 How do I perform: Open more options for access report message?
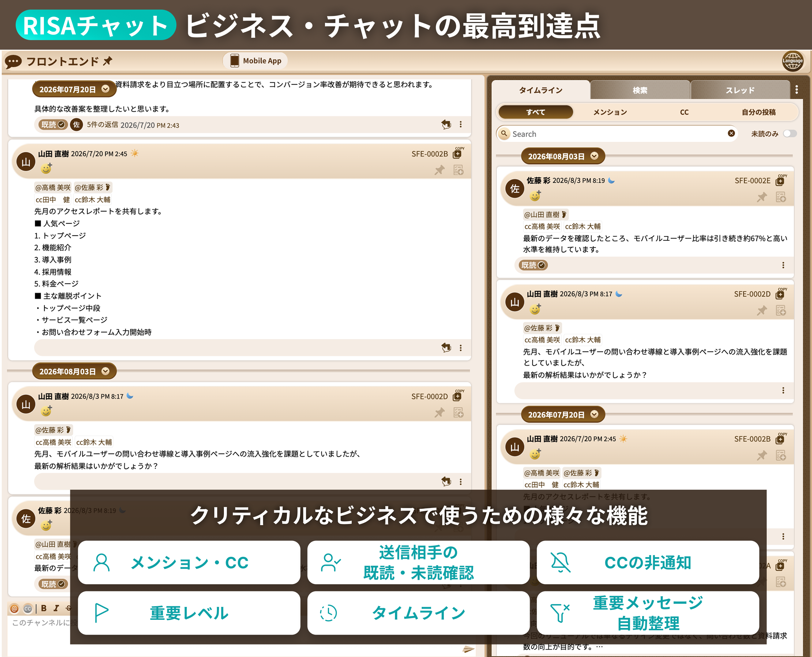click(x=461, y=347)
